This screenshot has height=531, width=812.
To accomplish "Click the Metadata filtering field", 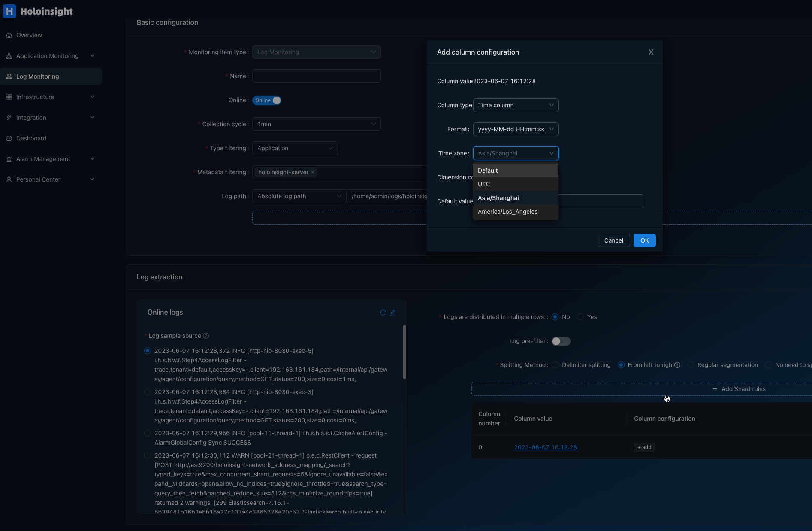I will pyautogui.click(x=340, y=172).
